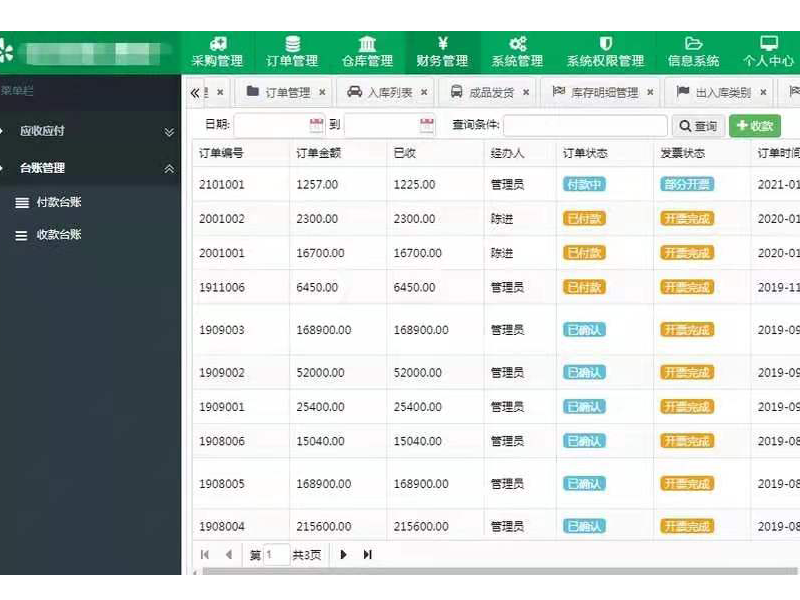Open 订单管理 database icon in top navigation
800x600 pixels.
[x=292, y=44]
